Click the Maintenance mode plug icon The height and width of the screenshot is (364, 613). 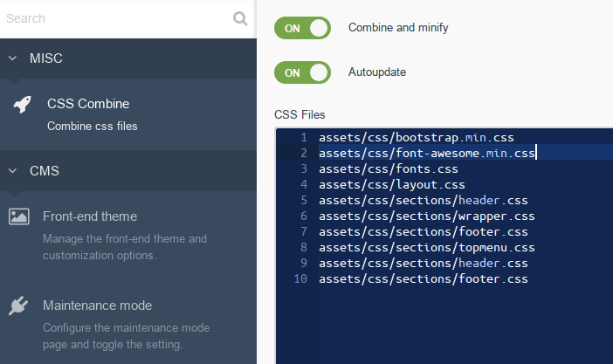point(19,306)
